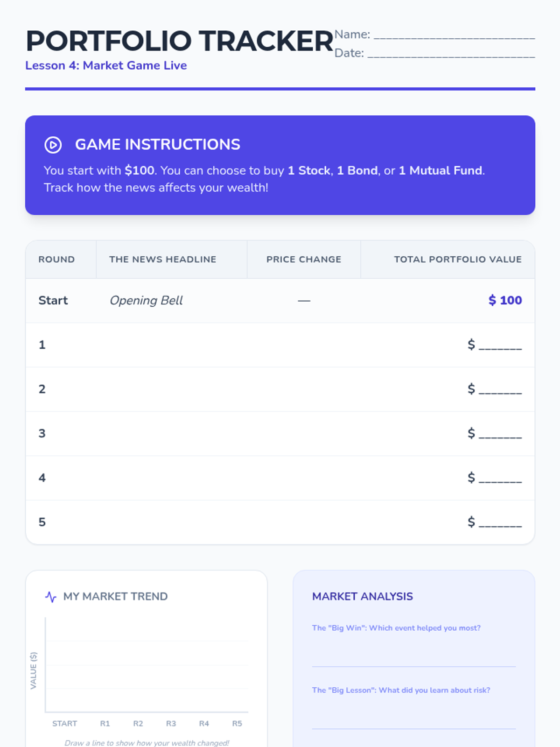This screenshot has height=747, width=560.
Task: Click the Lesson 4: Market Game Live subtitle
Action: point(106,66)
